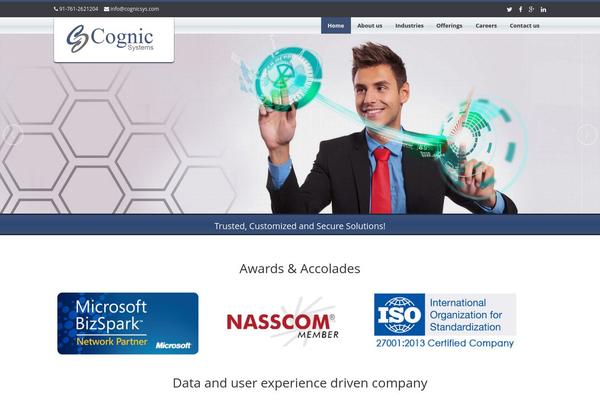The width and height of the screenshot is (600, 400).
Task: Click the envelope icon beside the email
Action: coord(106,9)
